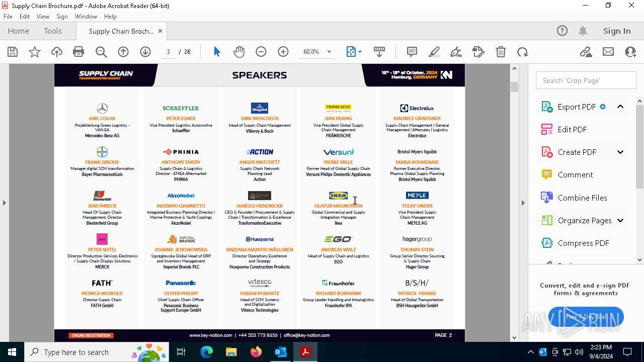Click the www.key-notion.com footer link
Screen dimensions: 644x362
coord(211,335)
